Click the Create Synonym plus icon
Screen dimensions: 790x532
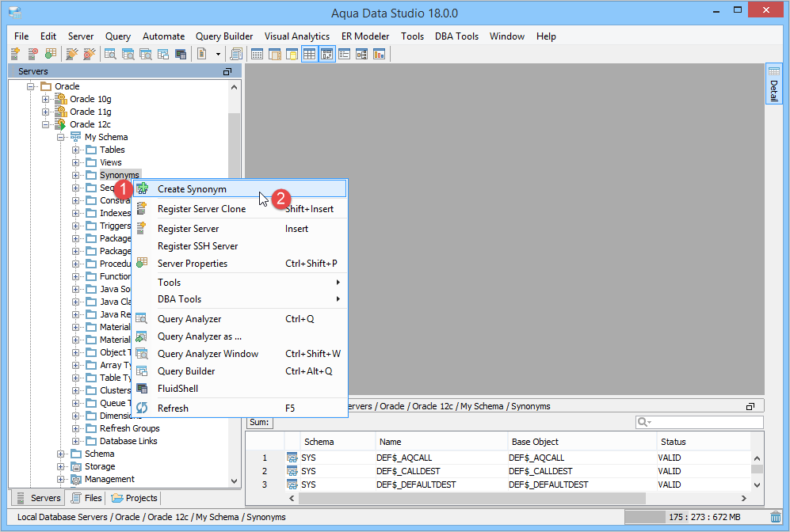(x=143, y=188)
